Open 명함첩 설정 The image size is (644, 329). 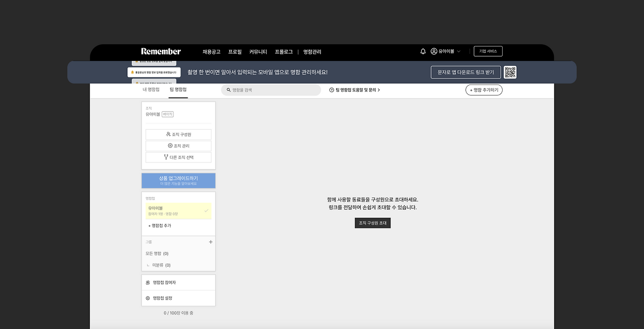pos(179,298)
